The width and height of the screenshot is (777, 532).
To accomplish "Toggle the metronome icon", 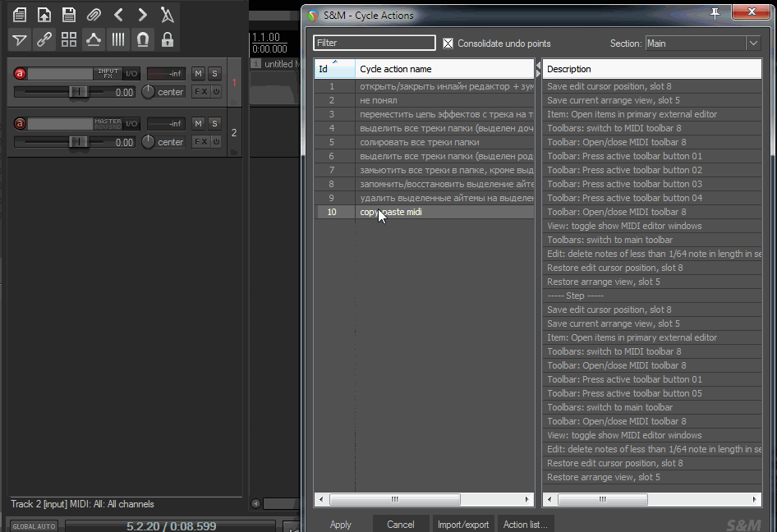I will coord(168,15).
